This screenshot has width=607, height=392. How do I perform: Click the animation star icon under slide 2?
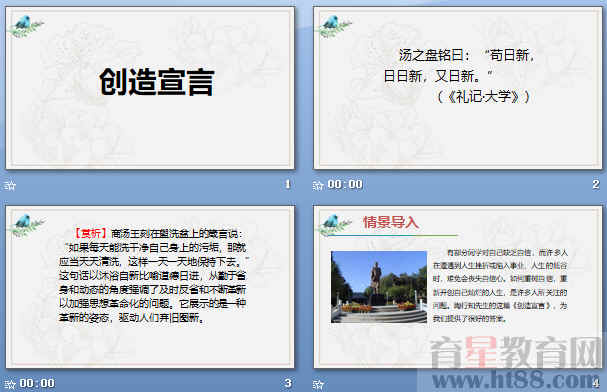tap(318, 185)
